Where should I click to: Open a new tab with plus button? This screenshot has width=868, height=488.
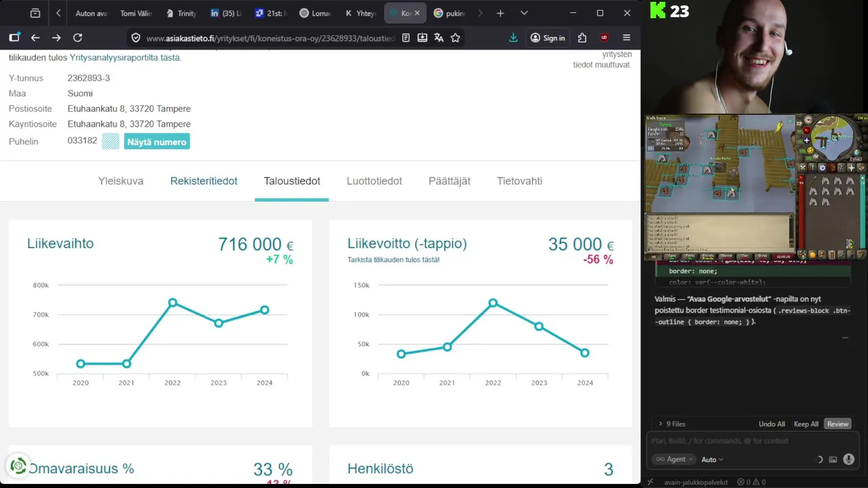(x=500, y=13)
